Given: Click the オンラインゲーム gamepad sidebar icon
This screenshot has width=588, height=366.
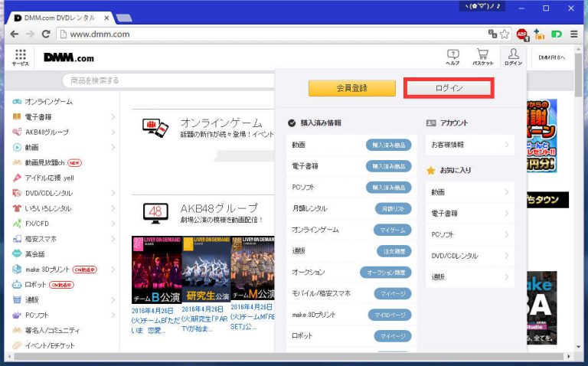Looking at the screenshot, I should tap(17, 102).
